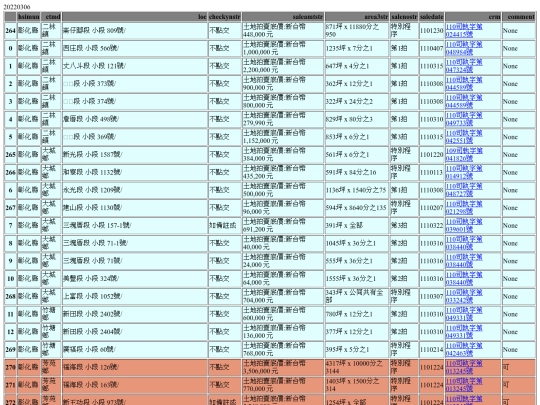This screenshot has height=405, width=540.
Task: Open the crm link in row 11 (loc 2402號)
Action: [x=464, y=314]
